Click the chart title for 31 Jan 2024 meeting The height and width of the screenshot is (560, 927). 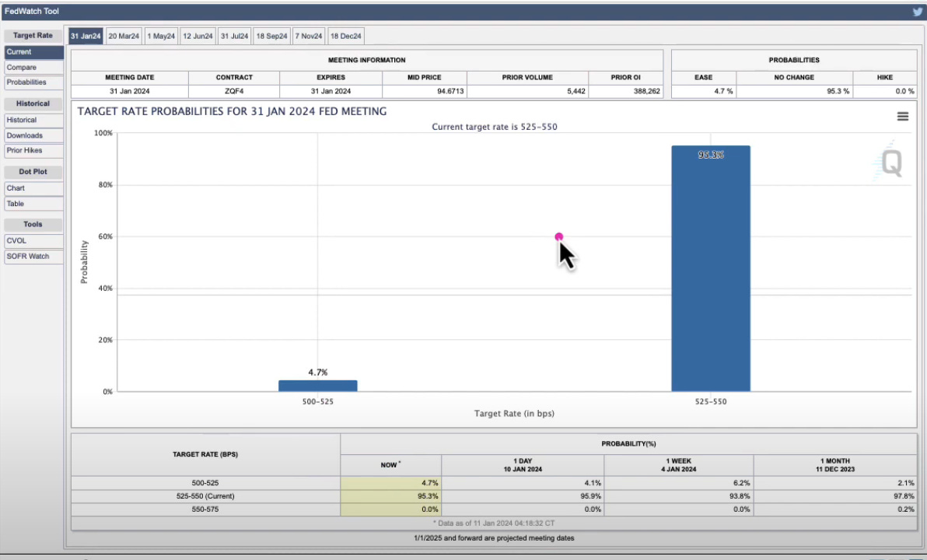tap(232, 111)
